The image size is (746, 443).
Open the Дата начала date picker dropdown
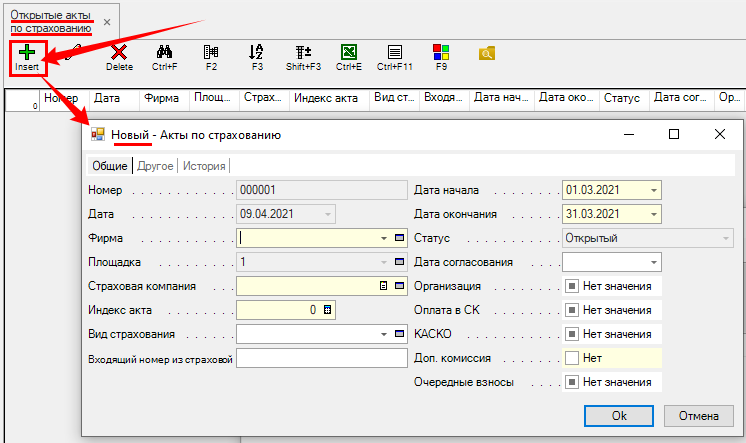point(652,190)
